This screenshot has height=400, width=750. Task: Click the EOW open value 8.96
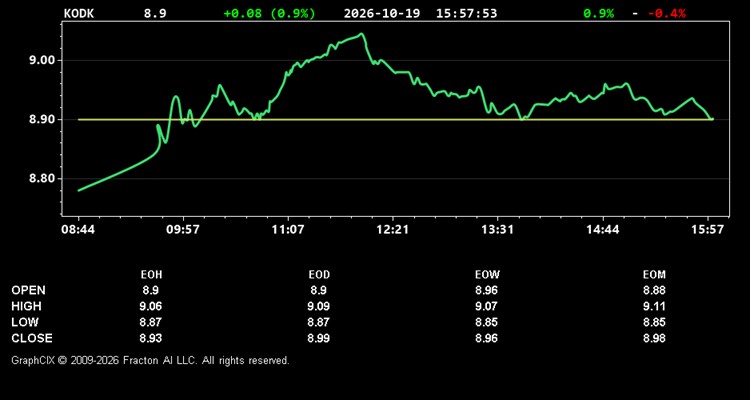487,290
